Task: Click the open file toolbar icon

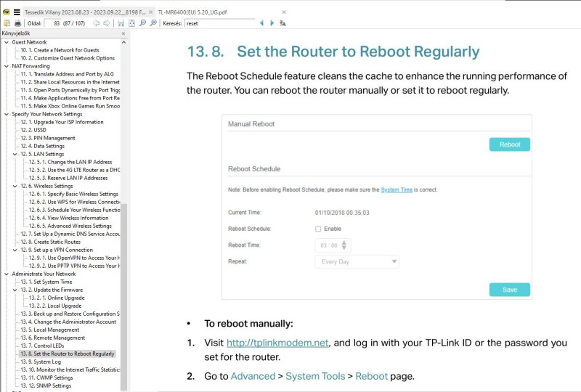Action: pyautogui.click(x=7, y=23)
